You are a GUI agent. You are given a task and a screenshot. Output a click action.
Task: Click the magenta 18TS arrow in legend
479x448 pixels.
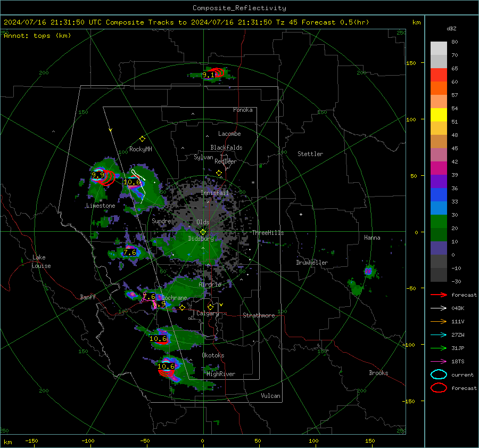click(439, 362)
